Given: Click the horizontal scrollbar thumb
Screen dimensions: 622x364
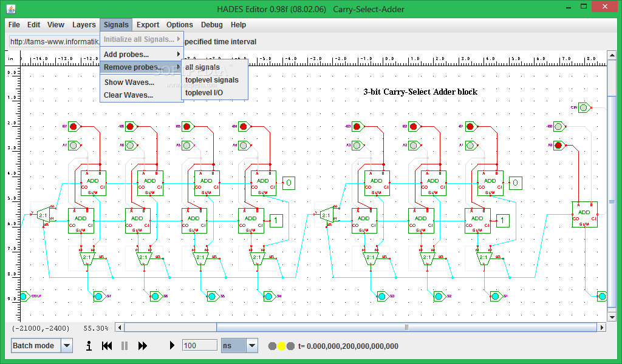Looking at the screenshot, I should (406, 327).
